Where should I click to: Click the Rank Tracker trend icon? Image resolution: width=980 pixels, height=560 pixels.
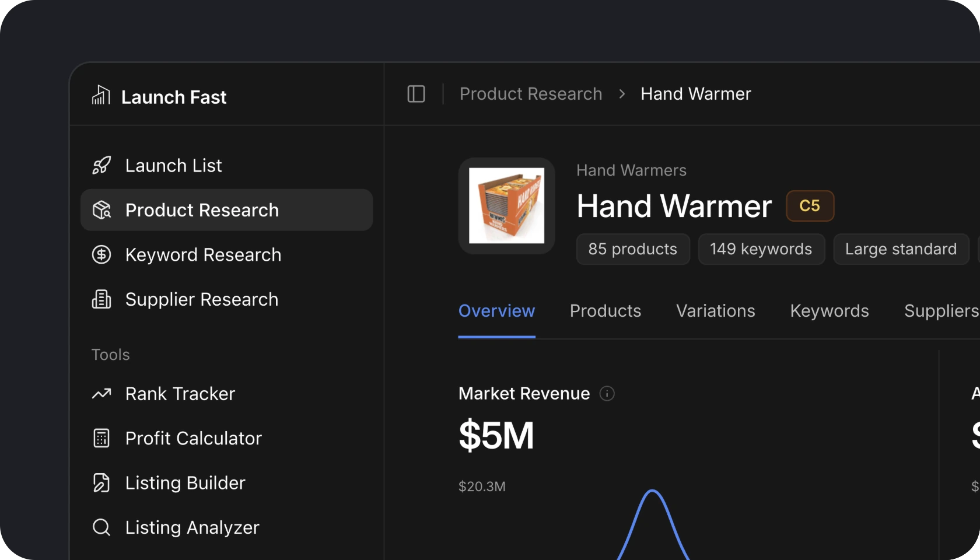point(101,394)
